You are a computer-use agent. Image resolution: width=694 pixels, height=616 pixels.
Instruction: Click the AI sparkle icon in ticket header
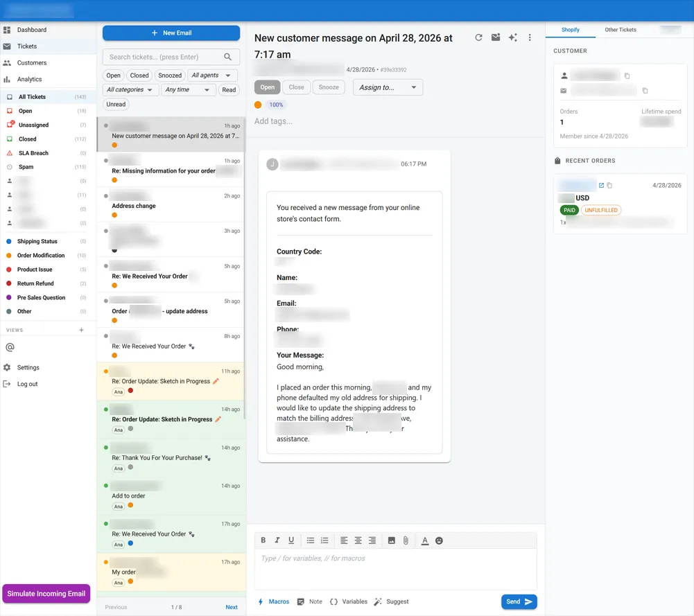[x=513, y=37]
